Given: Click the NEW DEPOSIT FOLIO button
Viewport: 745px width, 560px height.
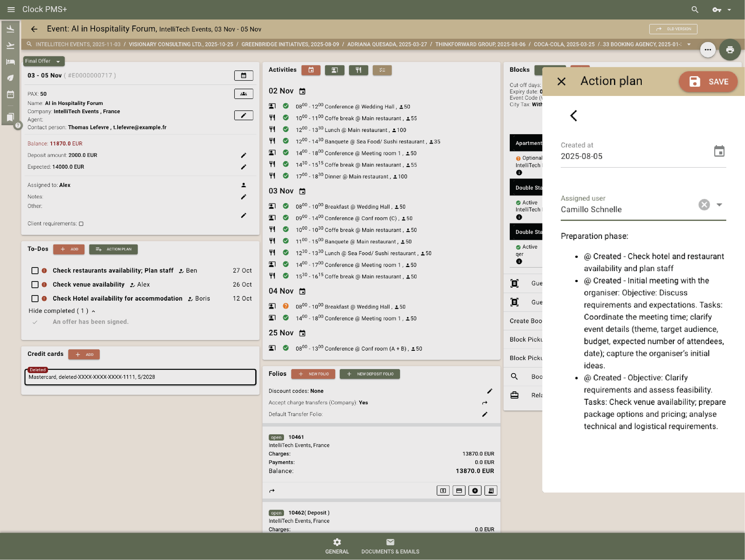Looking at the screenshot, I should click(369, 374).
